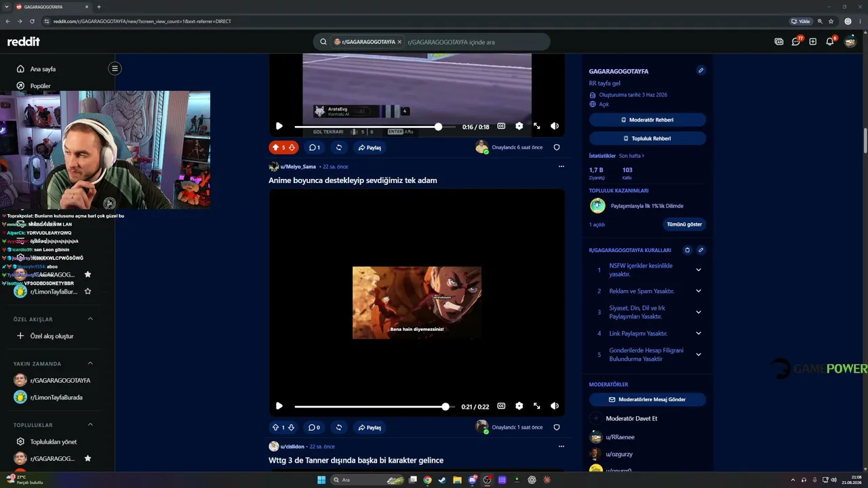Image resolution: width=868 pixels, height=488 pixels.
Task: Crosspost the first post with repost icon
Action: click(x=338, y=147)
